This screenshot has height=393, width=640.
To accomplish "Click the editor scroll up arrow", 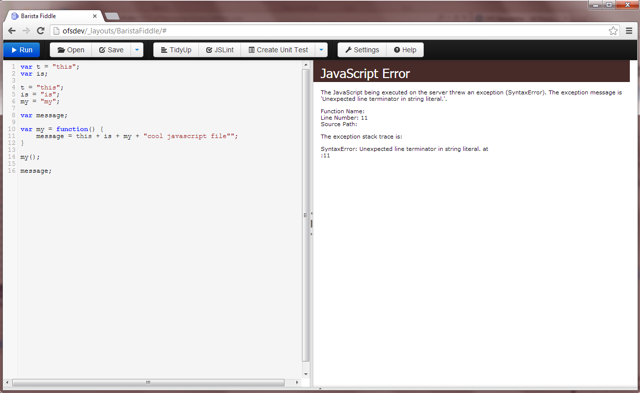I will click(x=306, y=65).
